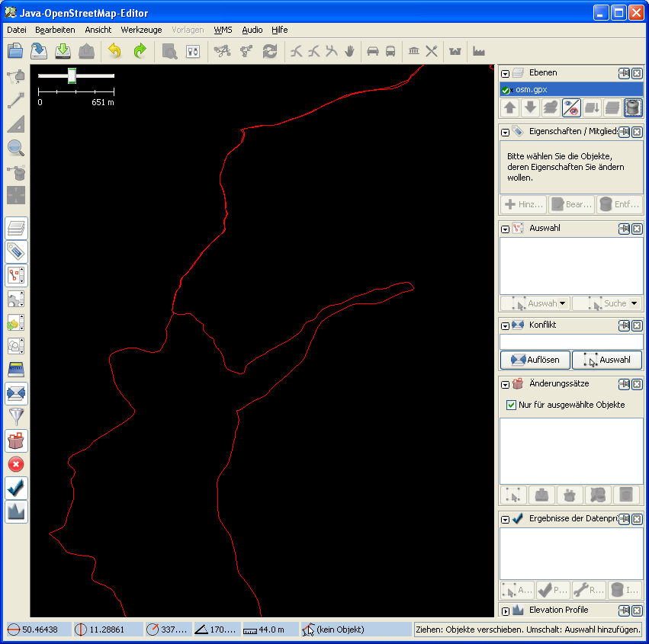
Task: Click the delete layer trash icon
Action: [632, 108]
